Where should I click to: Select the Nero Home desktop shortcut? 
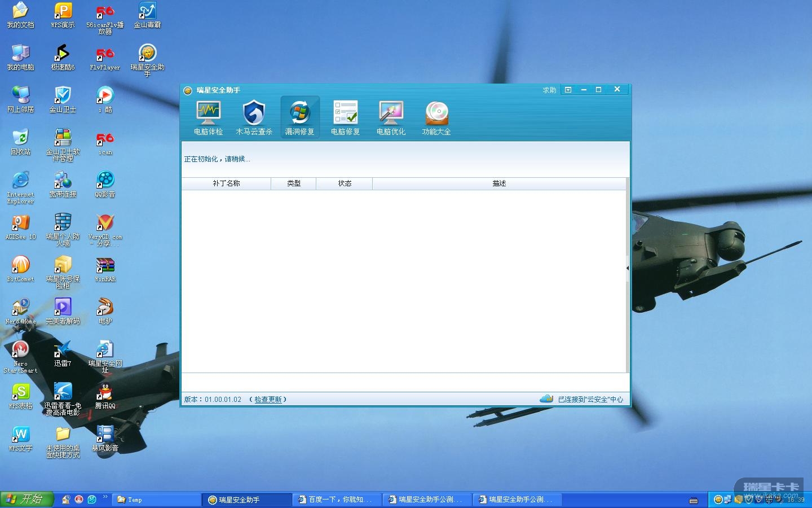[x=20, y=312]
